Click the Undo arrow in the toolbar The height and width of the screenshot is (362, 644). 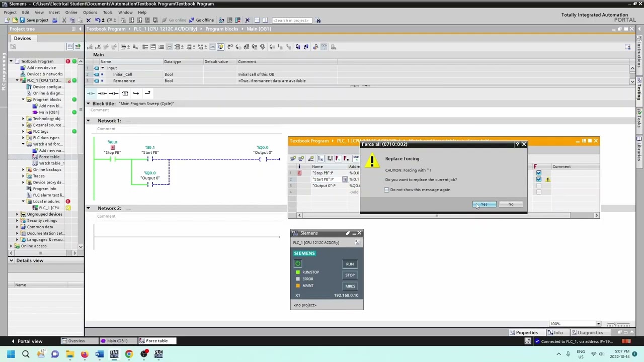[x=97, y=20]
